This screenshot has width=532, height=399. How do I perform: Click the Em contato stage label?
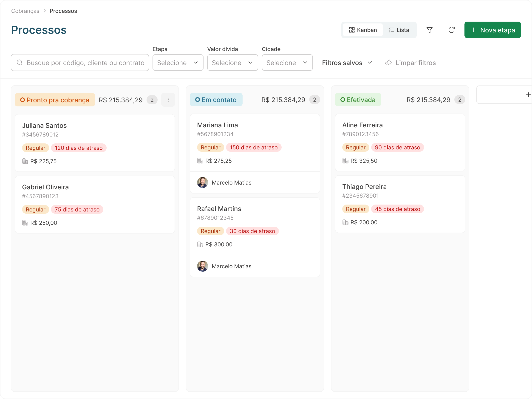(x=216, y=100)
